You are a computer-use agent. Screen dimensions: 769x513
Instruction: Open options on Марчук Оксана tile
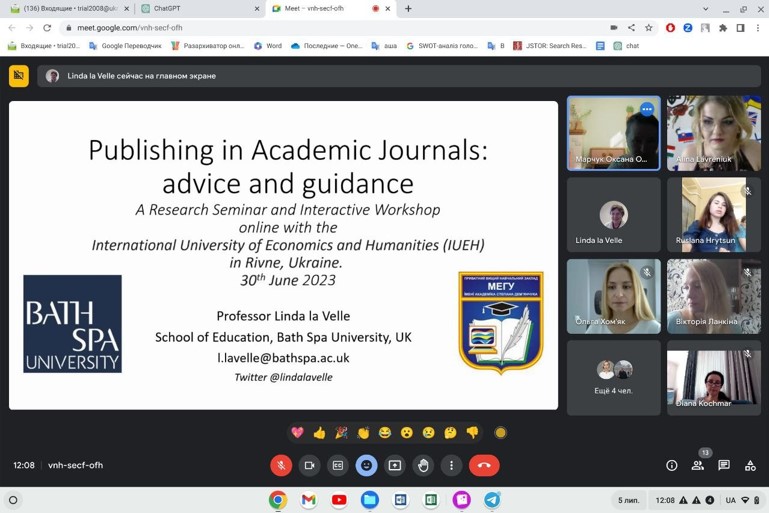click(647, 109)
